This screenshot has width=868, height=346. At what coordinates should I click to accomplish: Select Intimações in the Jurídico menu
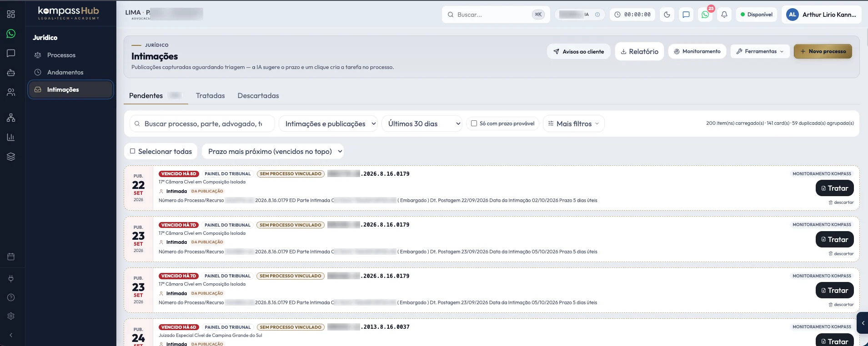pos(70,89)
